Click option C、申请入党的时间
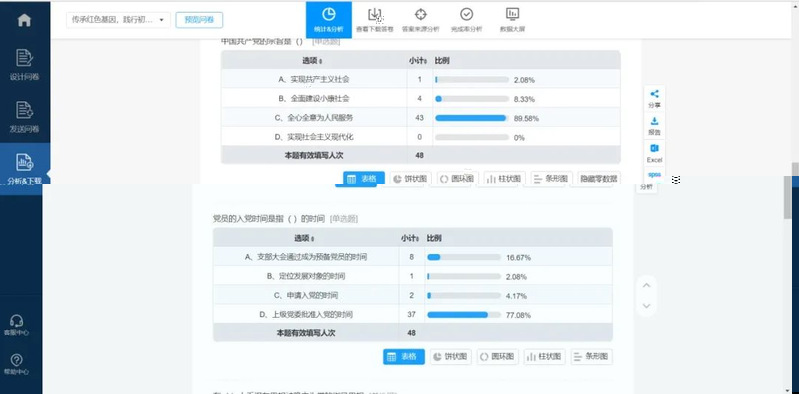This screenshot has width=799, height=394. [306, 296]
